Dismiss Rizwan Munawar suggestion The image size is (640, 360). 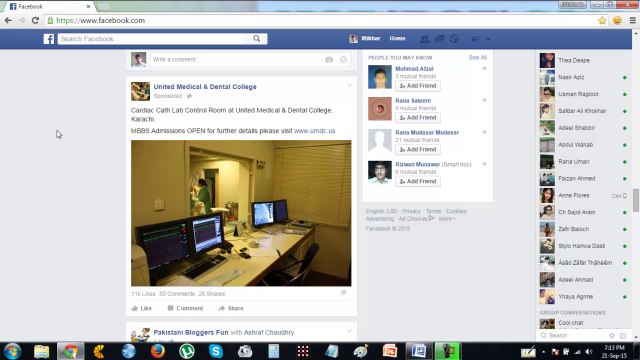(484, 164)
